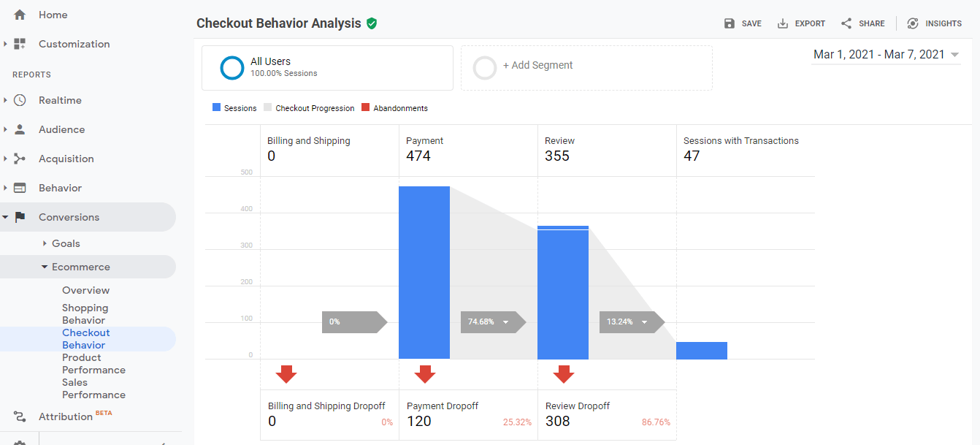Viewport: 980px width, 445px height.
Task: Switch to Shopping Behavior report
Action: pyautogui.click(x=85, y=314)
